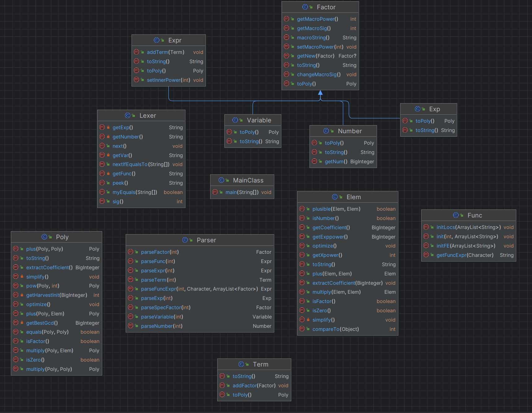Select the Number class title
This screenshot has height=413, width=532.
click(343, 131)
